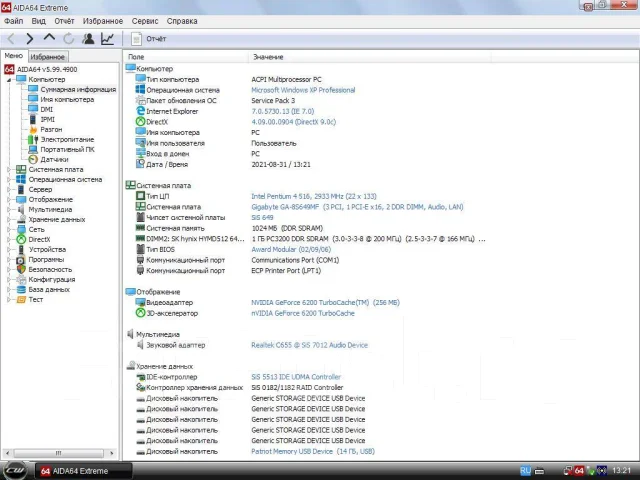Expand the Сеть tree node
This screenshot has height=480, width=640.
tap(9, 229)
